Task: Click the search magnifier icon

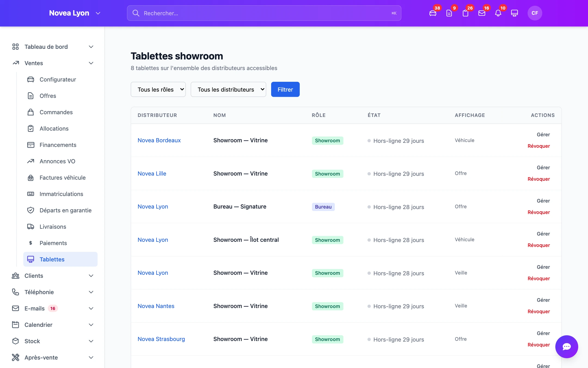Action: point(136,13)
